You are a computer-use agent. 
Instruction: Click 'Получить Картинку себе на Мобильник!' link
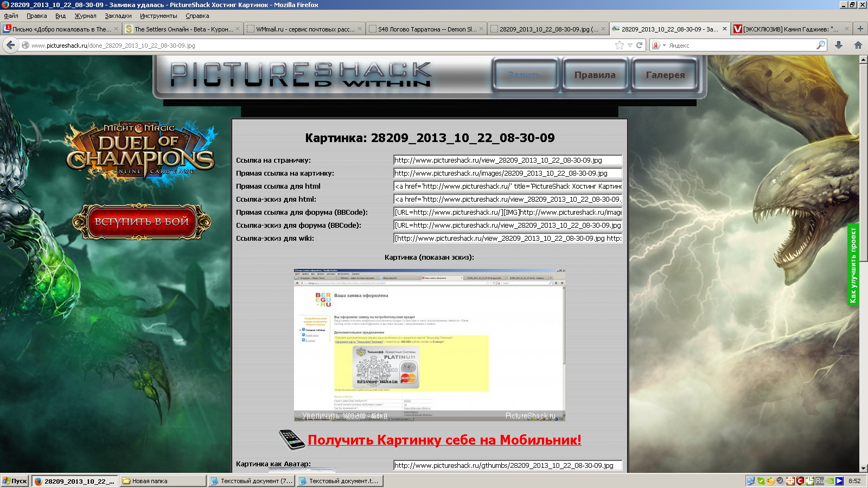444,440
